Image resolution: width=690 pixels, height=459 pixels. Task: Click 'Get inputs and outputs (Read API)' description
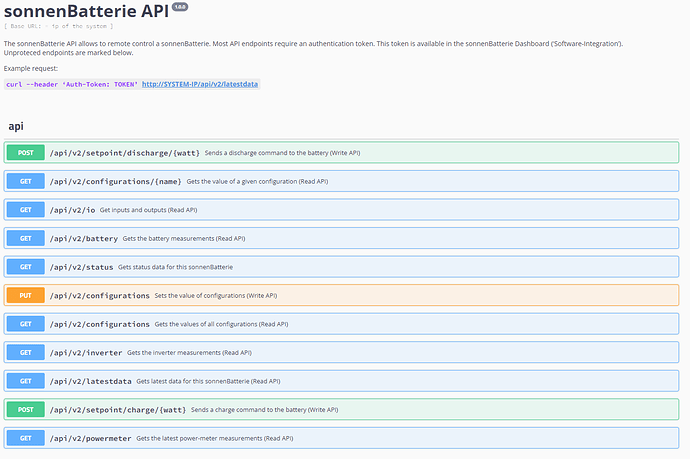[x=148, y=210]
